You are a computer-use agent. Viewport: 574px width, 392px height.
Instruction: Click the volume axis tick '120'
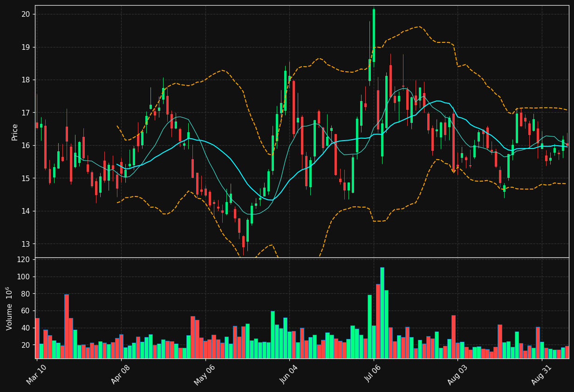coord(23,260)
